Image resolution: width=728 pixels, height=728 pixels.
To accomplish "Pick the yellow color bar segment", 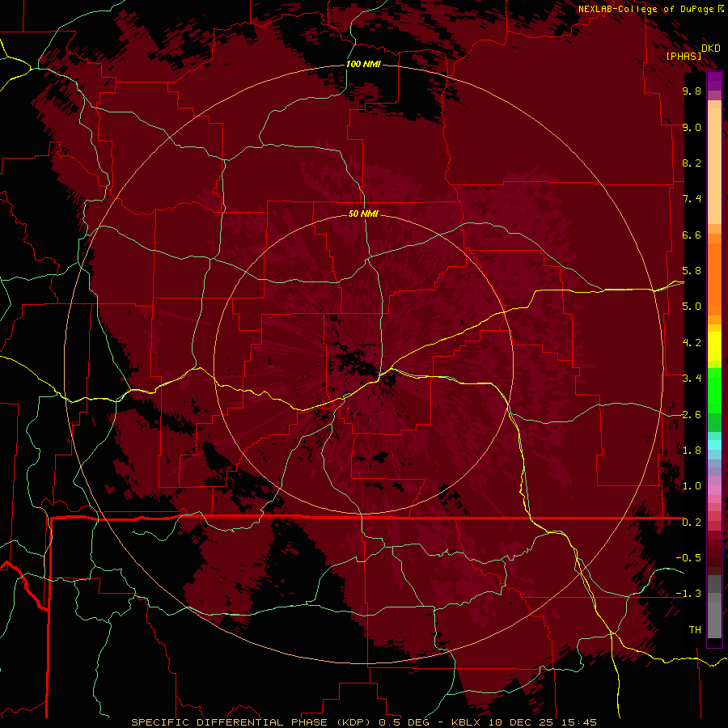I will (x=714, y=346).
